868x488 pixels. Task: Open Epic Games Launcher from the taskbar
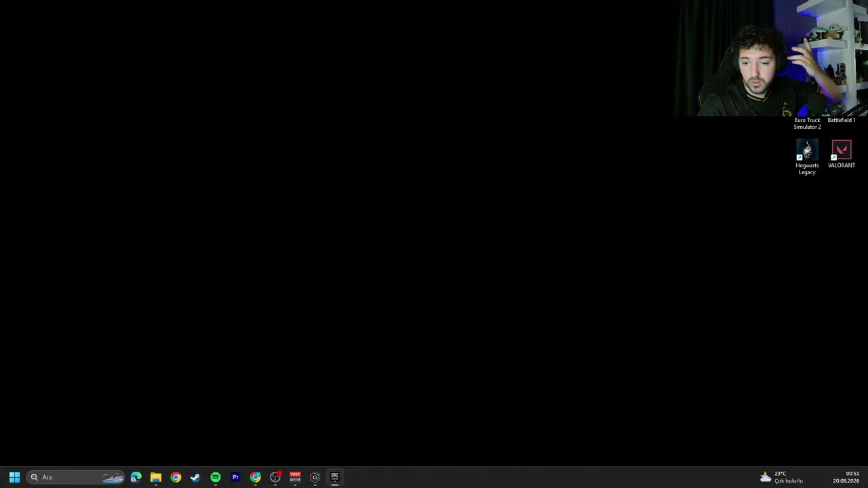pos(335,477)
